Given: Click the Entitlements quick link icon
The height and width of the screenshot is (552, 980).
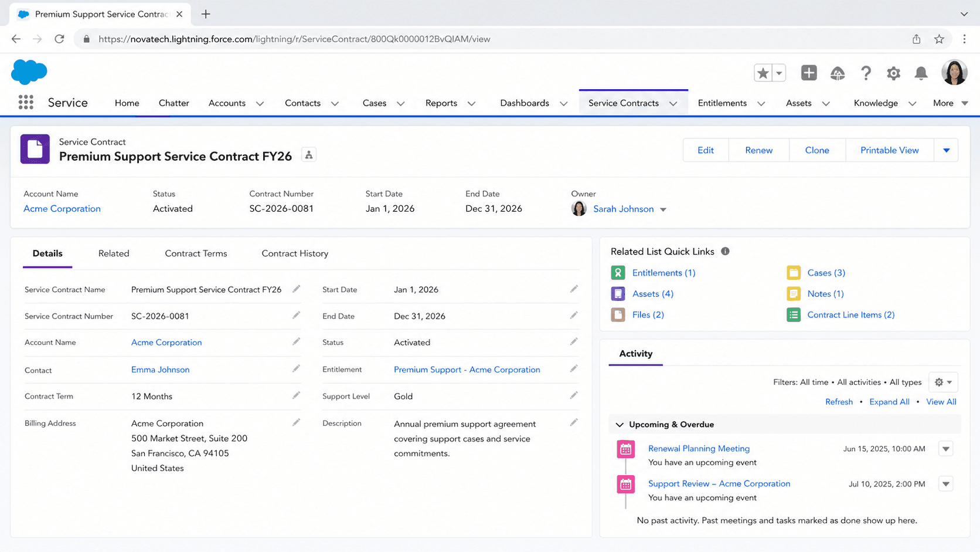Looking at the screenshot, I should pos(618,273).
